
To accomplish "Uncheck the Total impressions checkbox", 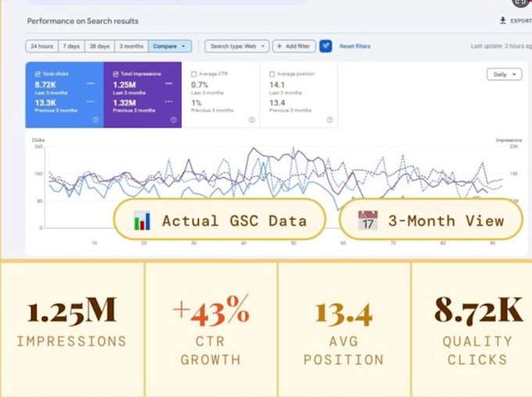I will [x=116, y=74].
